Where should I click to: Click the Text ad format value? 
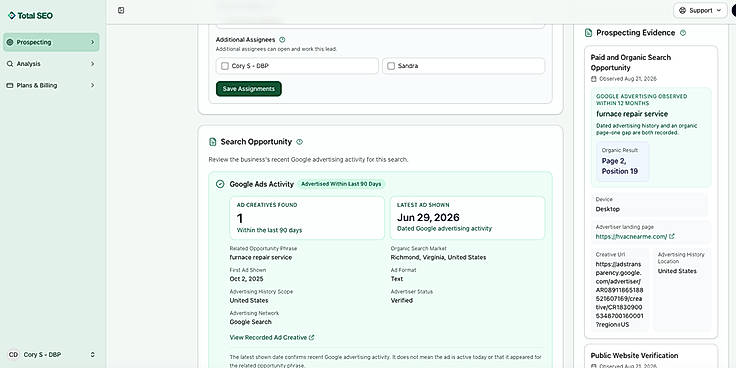[x=397, y=279]
